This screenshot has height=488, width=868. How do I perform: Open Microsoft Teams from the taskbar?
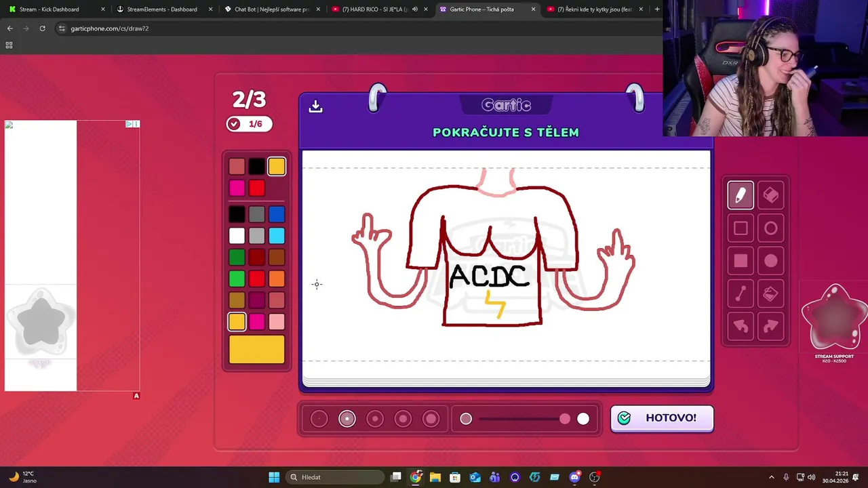coord(495,477)
